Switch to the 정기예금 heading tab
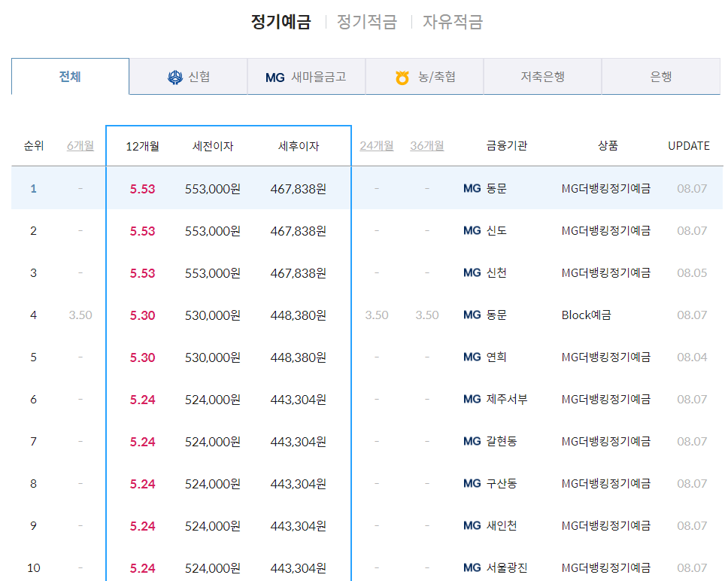This screenshot has height=581, width=728. tap(281, 22)
